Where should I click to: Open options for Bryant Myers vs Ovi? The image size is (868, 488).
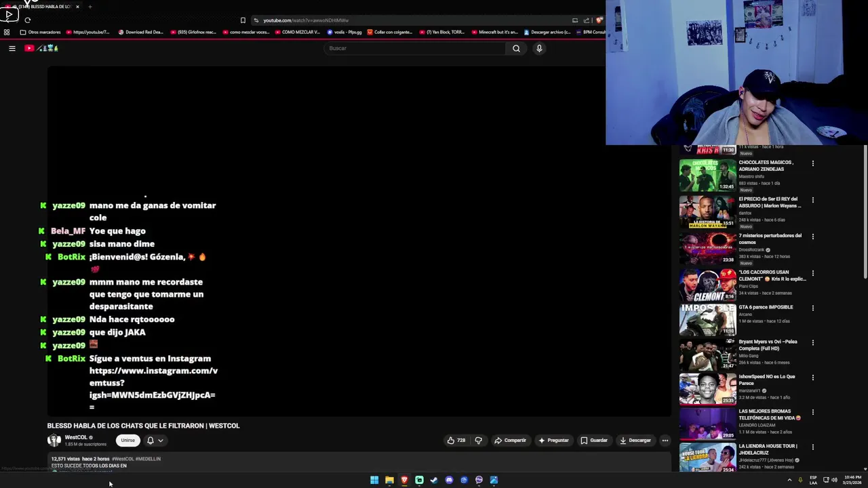point(812,342)
